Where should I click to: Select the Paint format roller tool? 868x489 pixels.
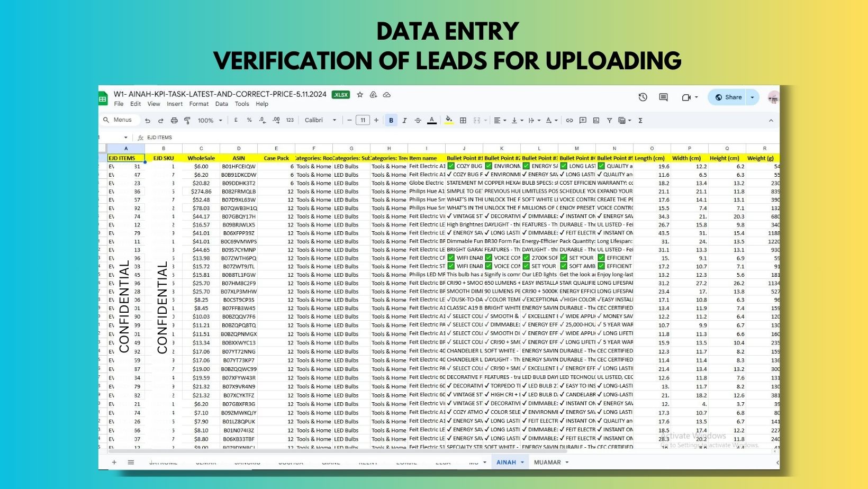pyautogui.click(x=187, y=121)
